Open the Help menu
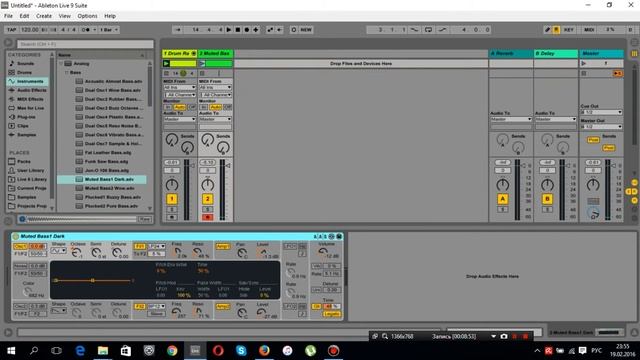 click(110, 16)
